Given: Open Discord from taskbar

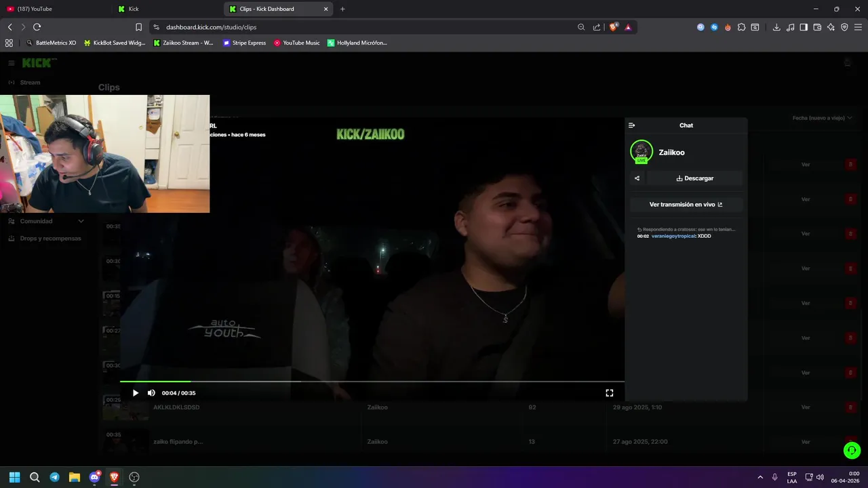Looking at the screenshot, I should [94, 477].
